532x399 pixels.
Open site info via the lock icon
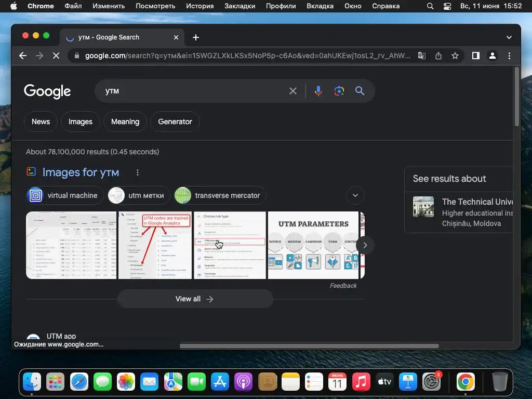pyautogui.click(x=77, y=56)
